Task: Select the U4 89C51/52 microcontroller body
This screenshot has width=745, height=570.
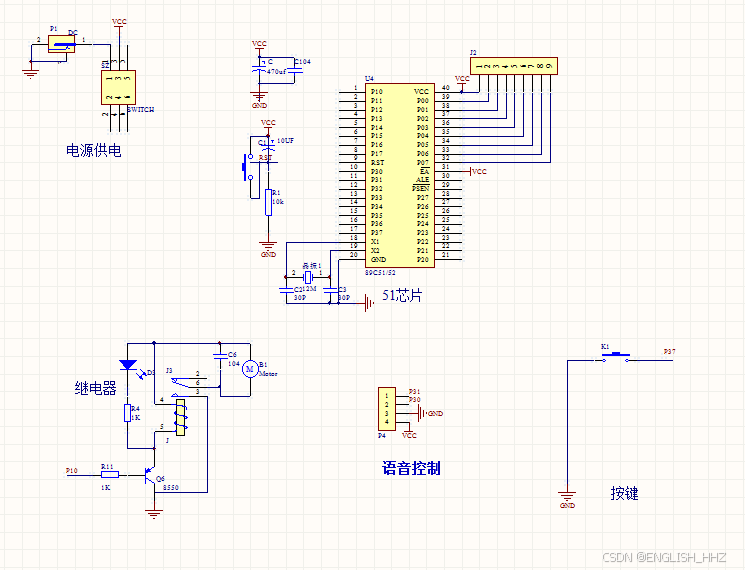Action: [x=400, y=175]
